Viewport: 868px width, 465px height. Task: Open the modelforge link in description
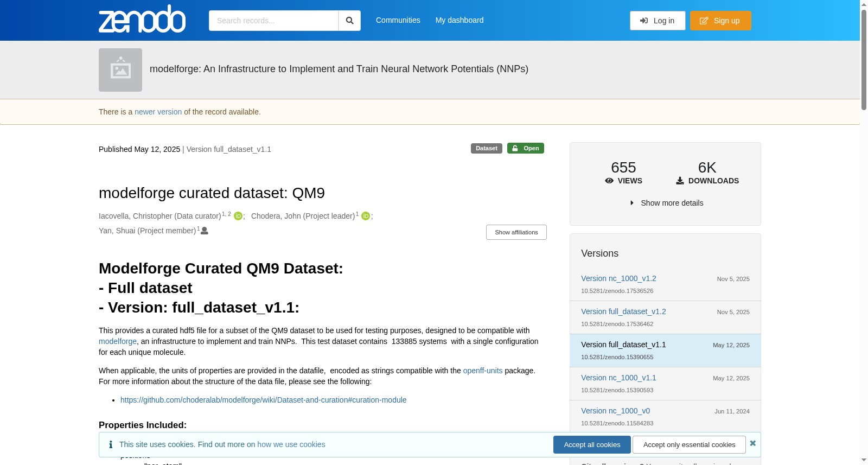tap(118, 341)
